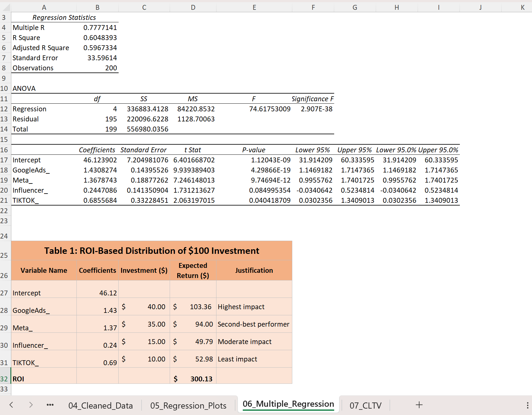Viewport: 532px width, 415px height.
Task: Select the 06_Multiple_Regression sheet tab
Action: (288, 404)
